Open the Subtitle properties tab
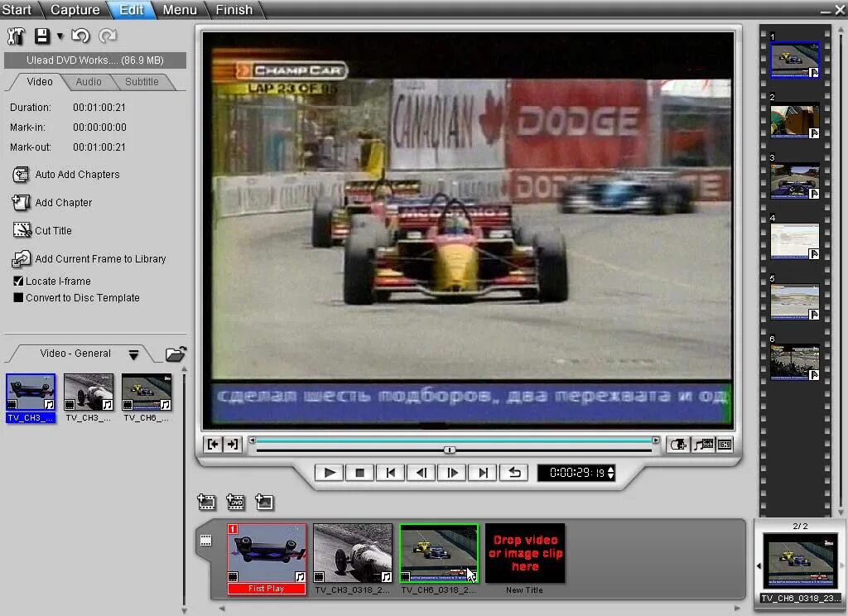This screenshot has width=848, height=616. click(x=142, y=82)
